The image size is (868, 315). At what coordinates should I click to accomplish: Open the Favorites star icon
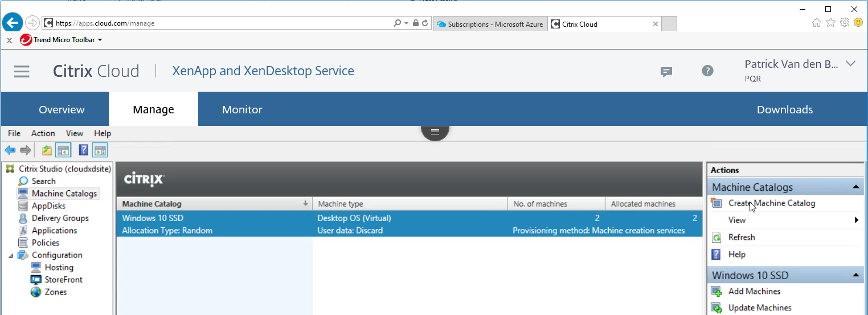pos(831,23)
